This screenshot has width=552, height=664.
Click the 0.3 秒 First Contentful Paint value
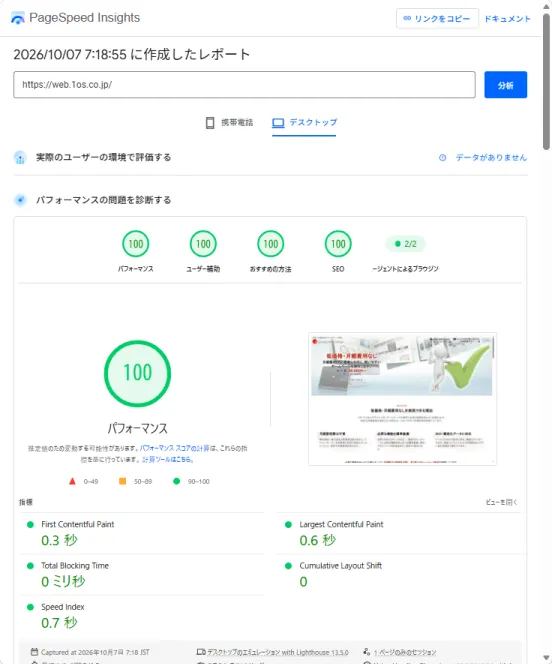point(59,540)
